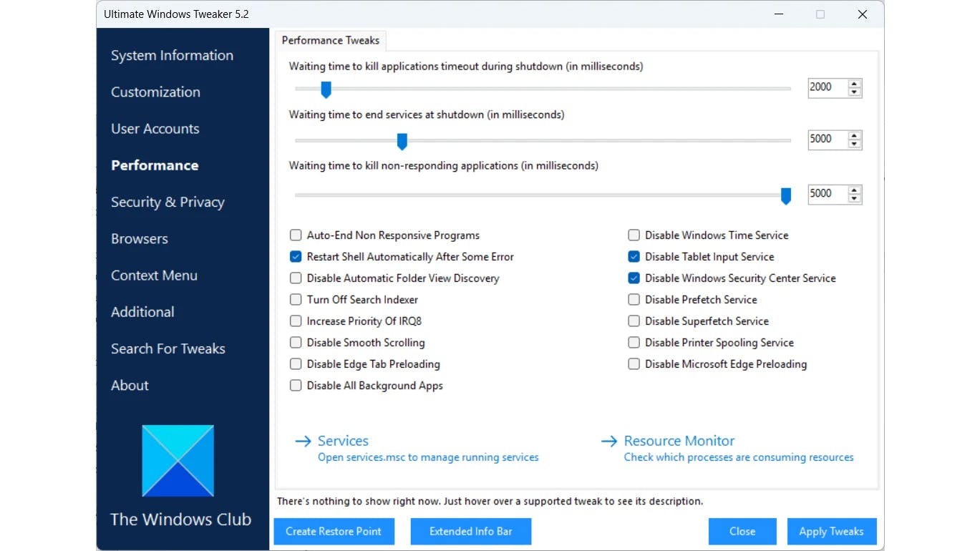The image size is (980, 551).
Task: Click Apply Tweaks button
Action: [x=831, y=532]
